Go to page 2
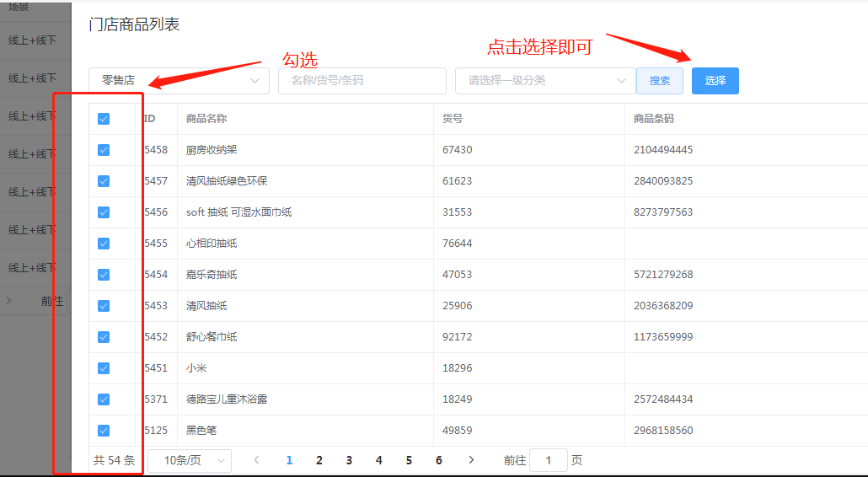This screenshot has height=477, width=868. coord(319,460)
